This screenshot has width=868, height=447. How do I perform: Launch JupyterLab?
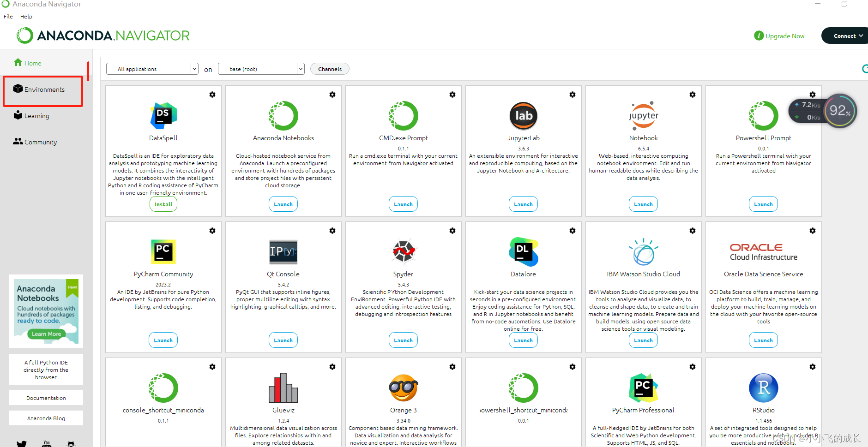[523, 204]
